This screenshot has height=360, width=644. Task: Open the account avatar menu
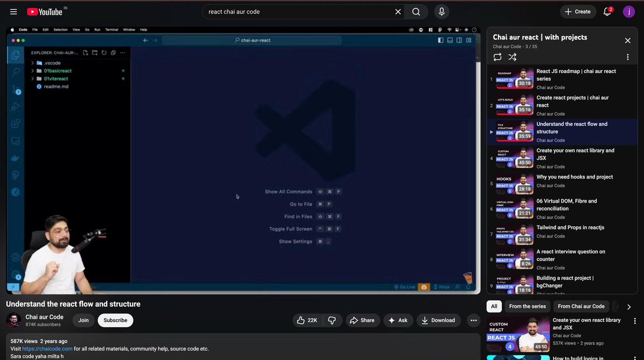pyautogui.click(x=628, y=11)
